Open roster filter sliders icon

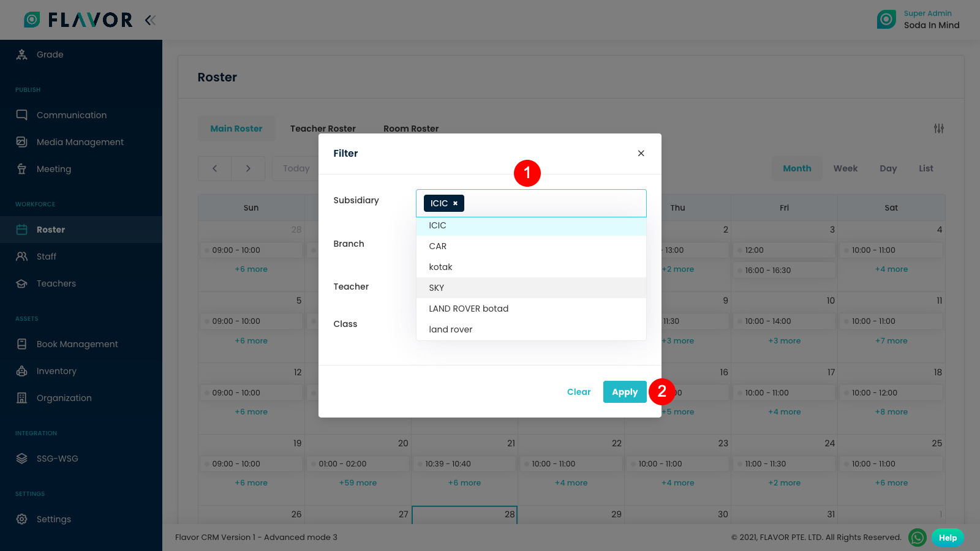click(x=938, y=129)
